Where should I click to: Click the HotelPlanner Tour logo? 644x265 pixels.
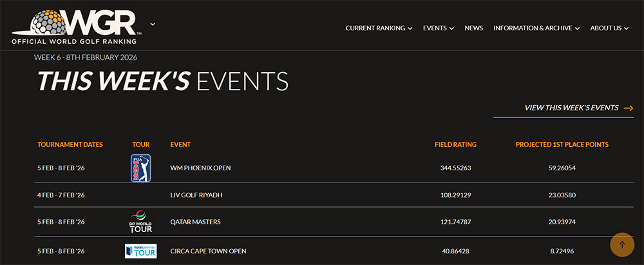(141, 251)
